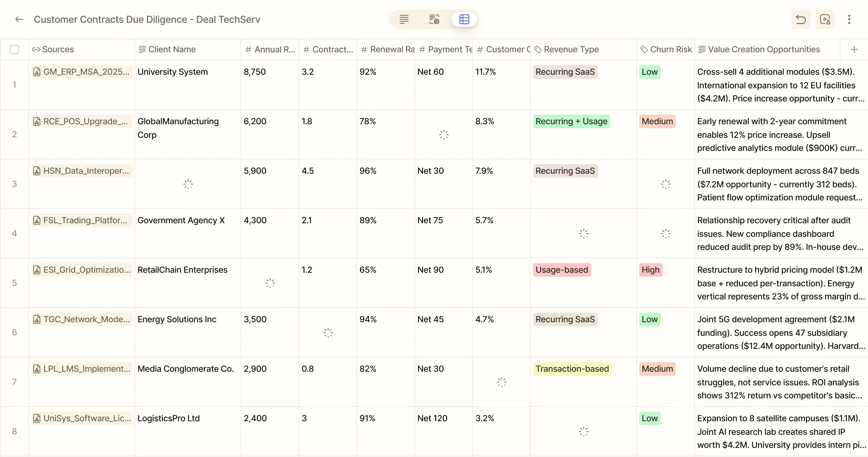Open the Renewal Ra column header
Screen dimensions: 868x457
tap(386, 50)
